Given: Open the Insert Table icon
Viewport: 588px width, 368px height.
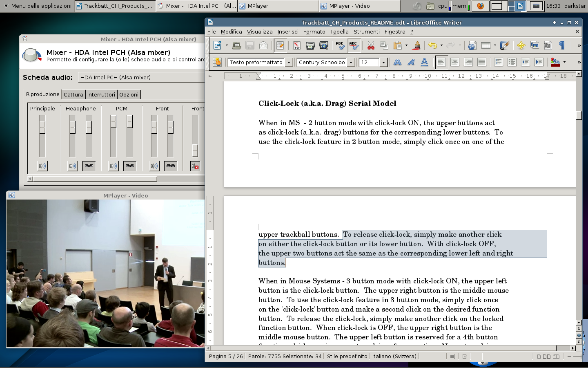Looking at the screenshot, I should (x=486, y=45).
